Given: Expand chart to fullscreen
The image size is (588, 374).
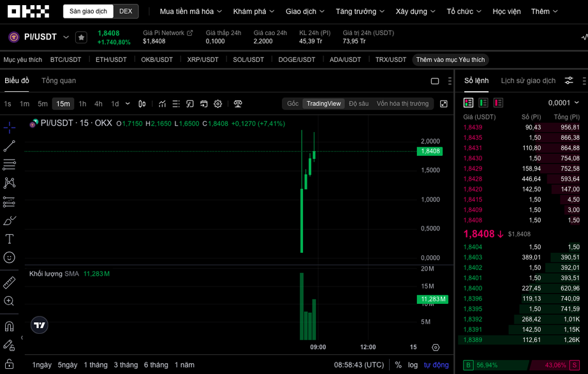Looking at the screenshot, I should (x=444, y=103).
